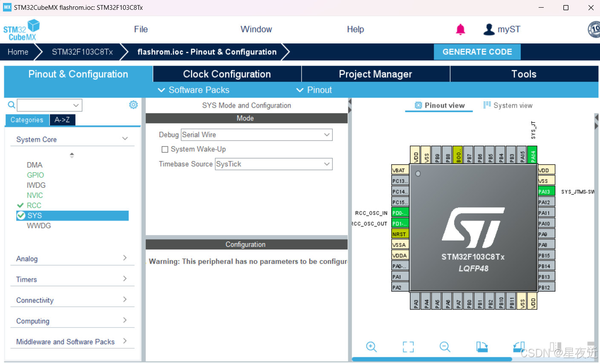Open the Timebase Source dropdown
The width and height of the screenshot is (600, 364).
coord(274,164)
